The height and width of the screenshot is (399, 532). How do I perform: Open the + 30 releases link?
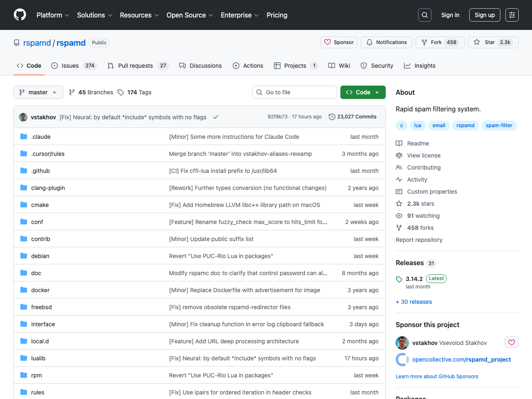pos(414,301)
